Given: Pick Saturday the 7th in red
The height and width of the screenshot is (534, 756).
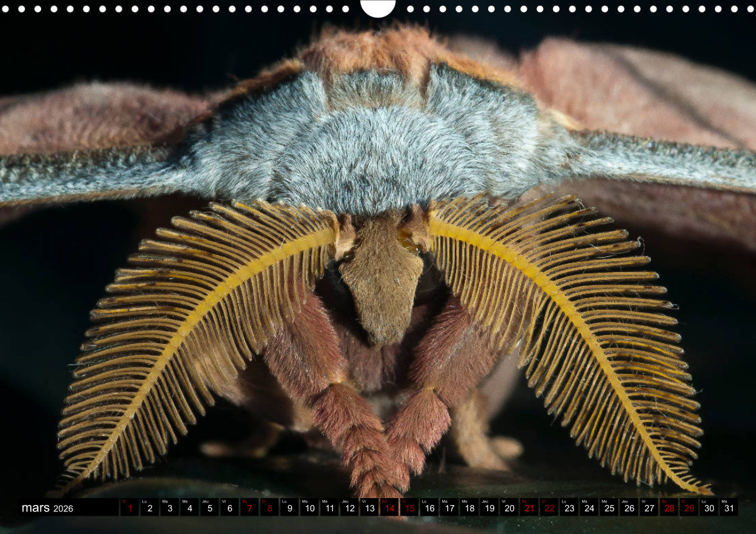Looking at the screenshot, I should [x=249, y=508].
